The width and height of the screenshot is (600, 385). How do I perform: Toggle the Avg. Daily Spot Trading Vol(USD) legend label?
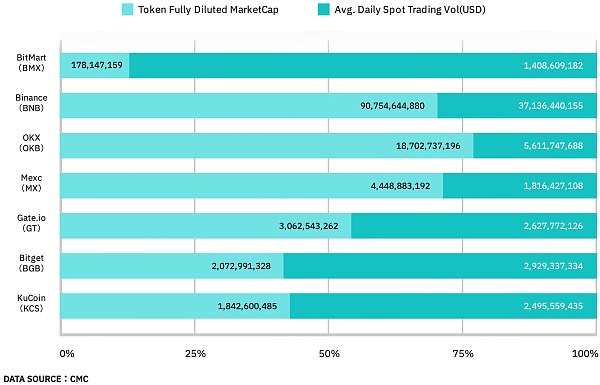410,10
